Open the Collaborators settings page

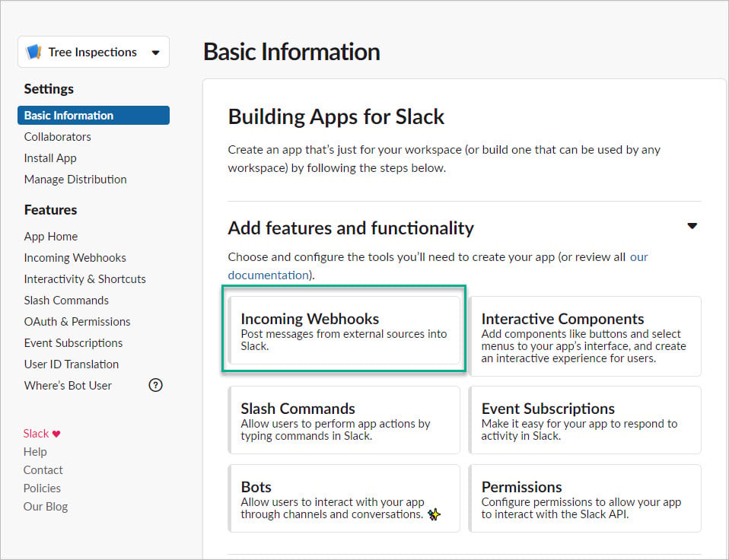click(x=58, y=137)
